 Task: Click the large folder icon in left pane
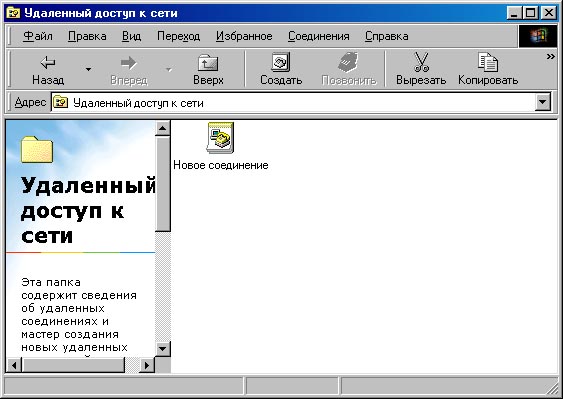pyautogui.click(x=37, y=149)
